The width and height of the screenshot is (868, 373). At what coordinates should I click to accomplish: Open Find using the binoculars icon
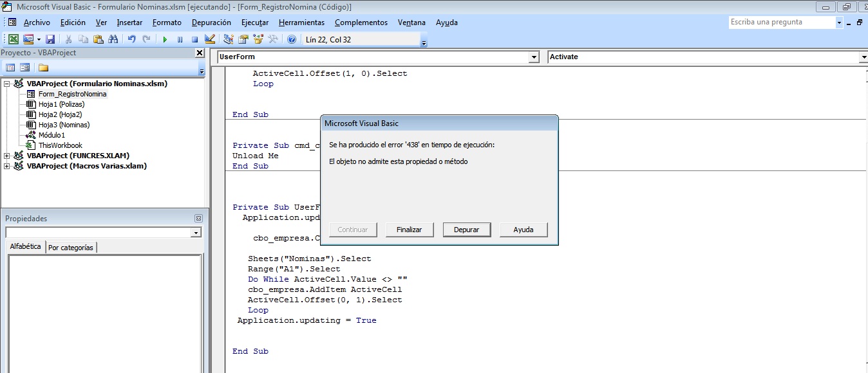coord(113,39)
